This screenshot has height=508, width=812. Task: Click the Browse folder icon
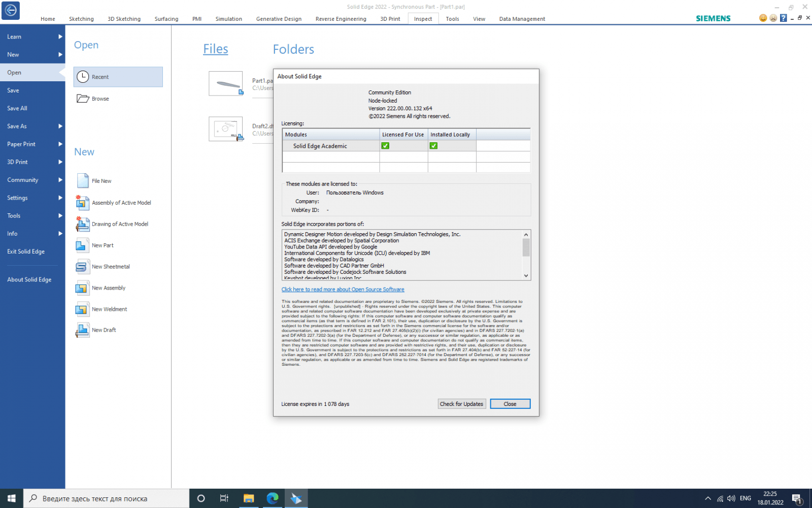tap(83, 99)
